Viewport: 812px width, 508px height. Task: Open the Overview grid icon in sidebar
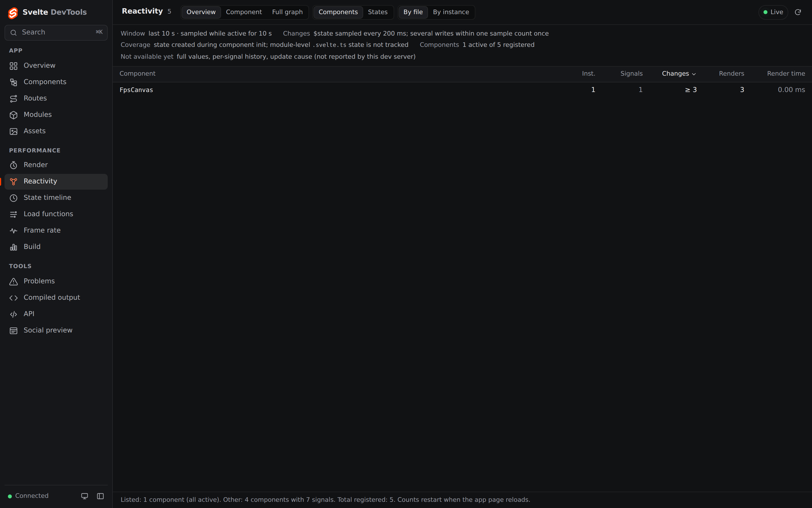14,66
